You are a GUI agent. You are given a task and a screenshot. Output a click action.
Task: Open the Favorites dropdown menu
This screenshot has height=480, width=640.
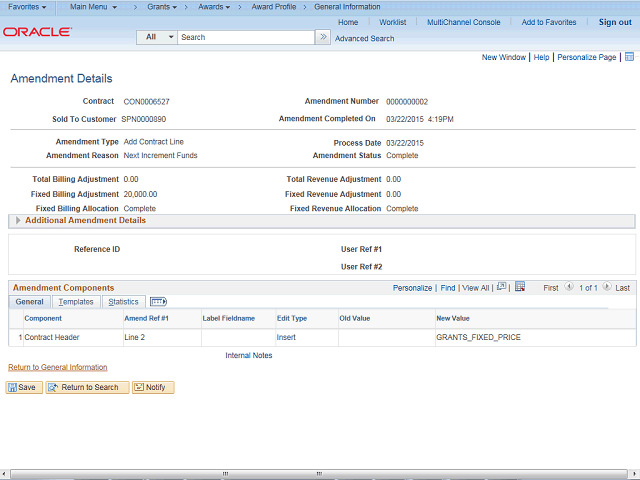(x=27, y=7)
